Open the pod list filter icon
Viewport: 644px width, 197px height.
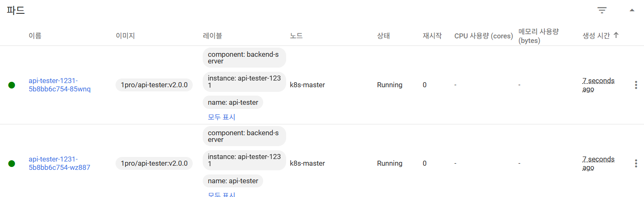click(602, 10)
